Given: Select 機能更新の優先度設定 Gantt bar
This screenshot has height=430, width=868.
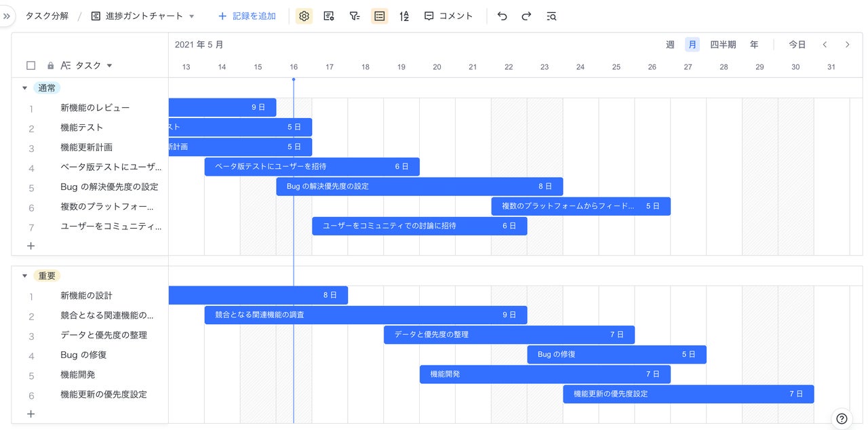Looking at the screenshot, I should tap(688, 393).
